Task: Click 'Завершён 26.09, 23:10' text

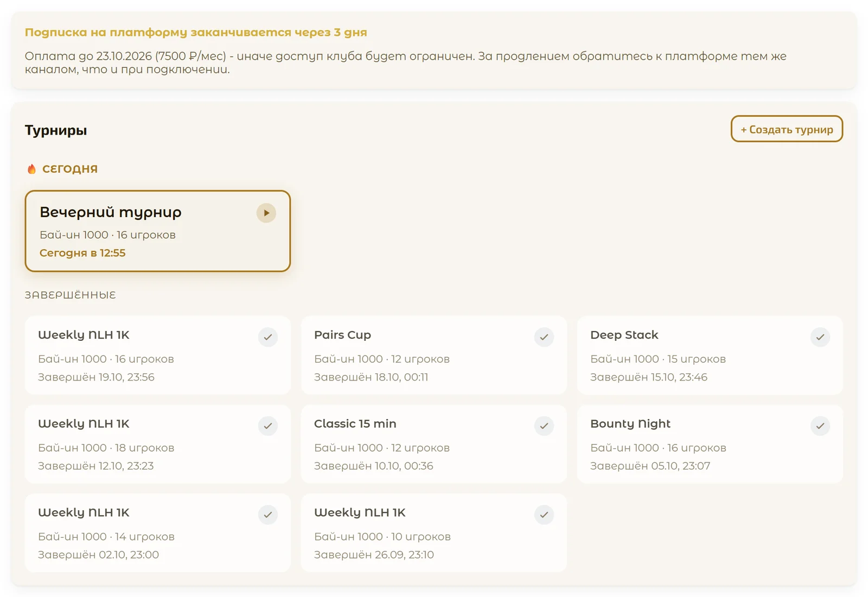Action: 374,555
